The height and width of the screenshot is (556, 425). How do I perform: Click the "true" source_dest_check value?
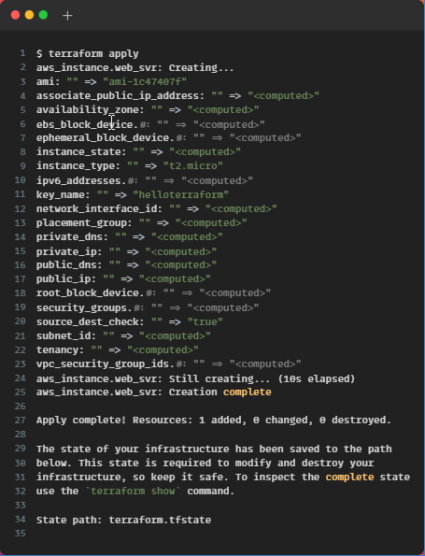205,322
